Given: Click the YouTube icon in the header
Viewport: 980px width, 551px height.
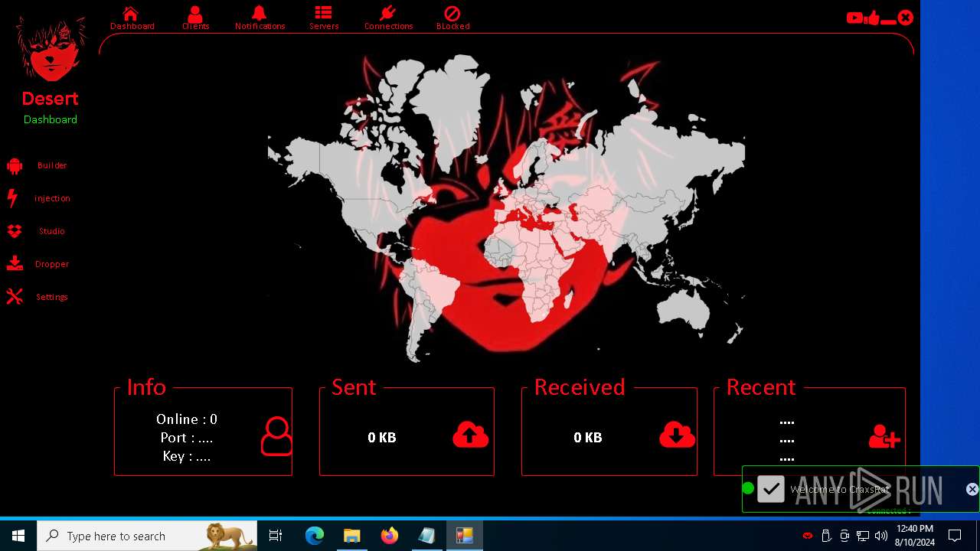Looking at the screenshot, I should [x=854, y=18].
